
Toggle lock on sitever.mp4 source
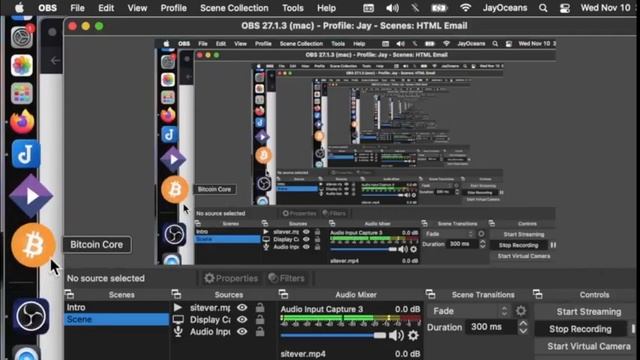(260, 307)
